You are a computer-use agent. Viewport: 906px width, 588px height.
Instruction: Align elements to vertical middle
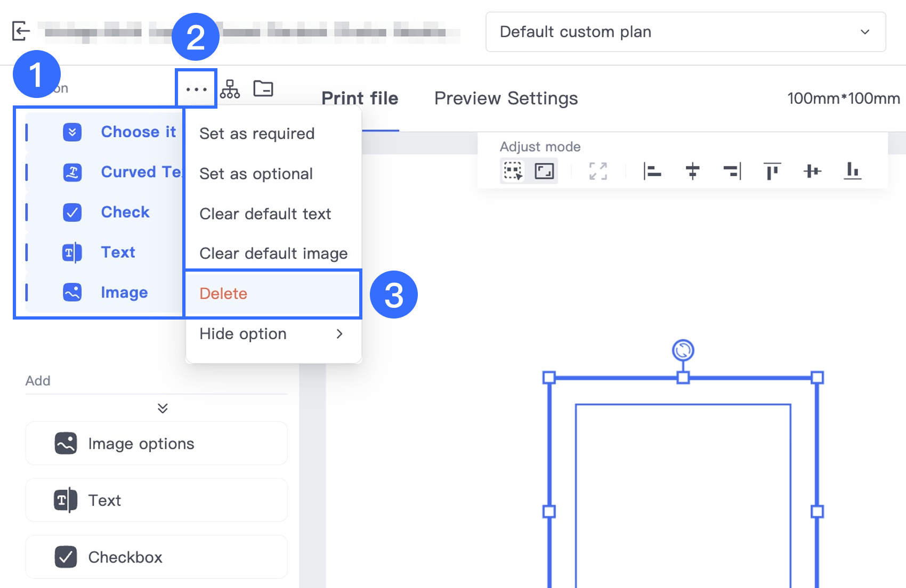click(812, 171)
